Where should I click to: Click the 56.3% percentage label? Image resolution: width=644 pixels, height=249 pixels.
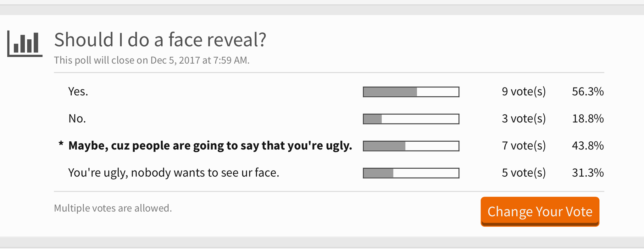pyautogui.click(x=588, y=92)
